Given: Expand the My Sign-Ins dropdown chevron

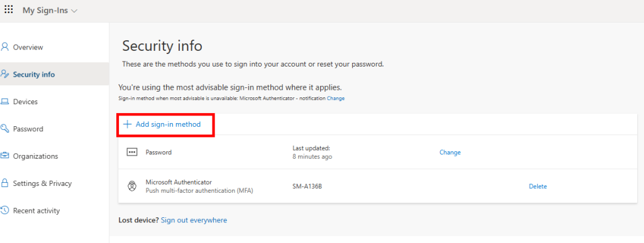Looking at the screenshot, I should (74, 11).
